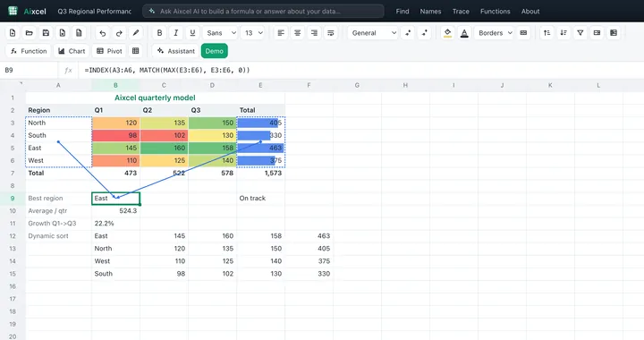Select the 'Aixcel quarterly model' title cell
Image resolution: width=644 pixels, height=340 pixels.
click(x=155, y=98)
